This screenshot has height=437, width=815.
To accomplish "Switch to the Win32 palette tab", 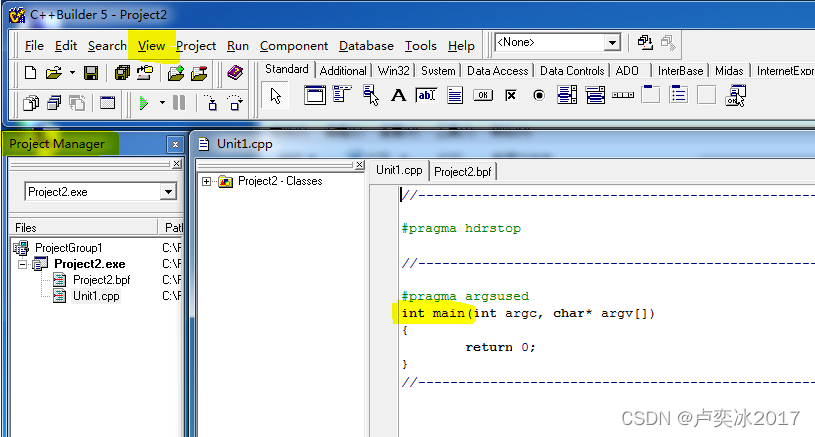I will pyautogui.click(x=393, y=71).
